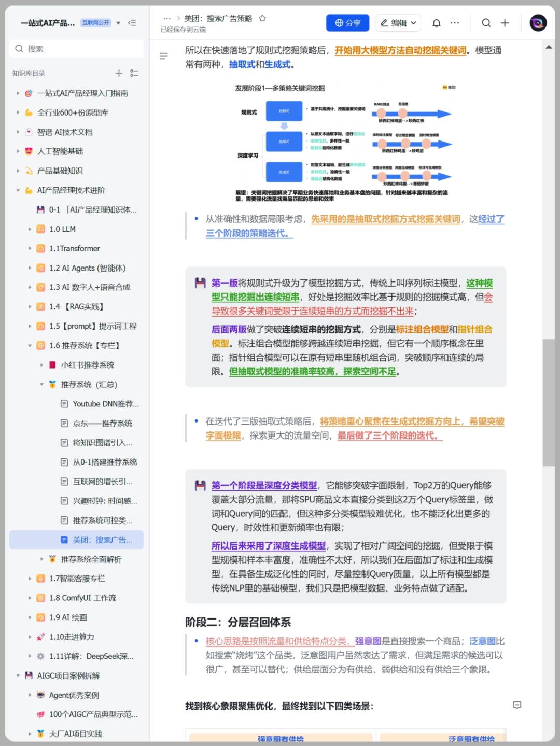Click the scrollbar up arrow
The image size is (560, 746).
coord(549,47)
